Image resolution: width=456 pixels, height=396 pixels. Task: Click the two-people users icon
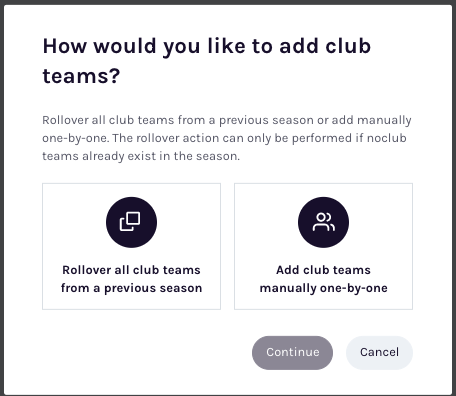[x=324, y=222]
